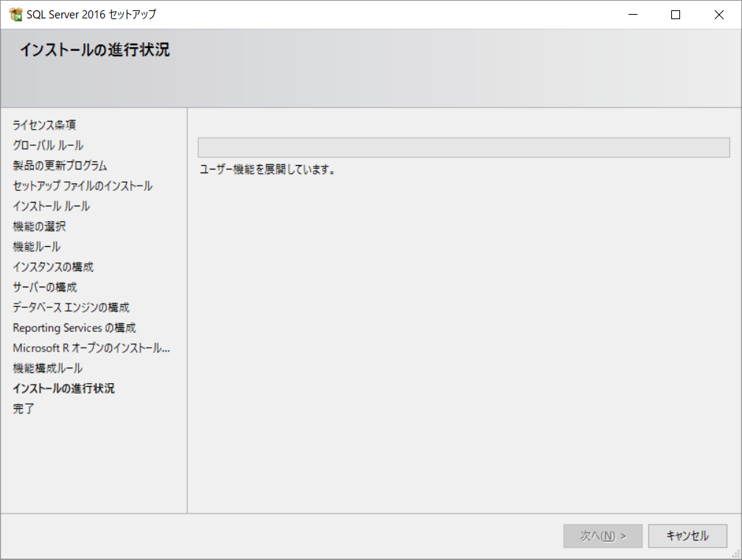Viewport: 742px width, 560px height.
Task: Click the インストールの進行状況 page heading
Action: (x=94, y=49)
